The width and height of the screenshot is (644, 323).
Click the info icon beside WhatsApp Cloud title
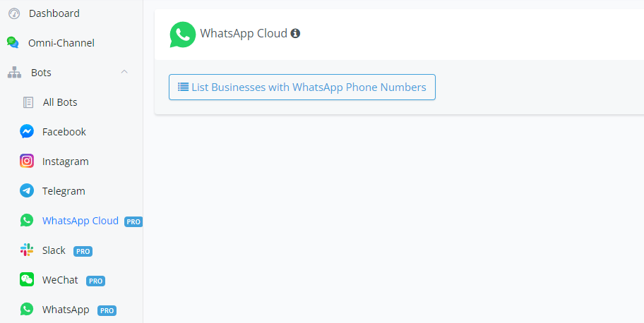click(295, 33)
